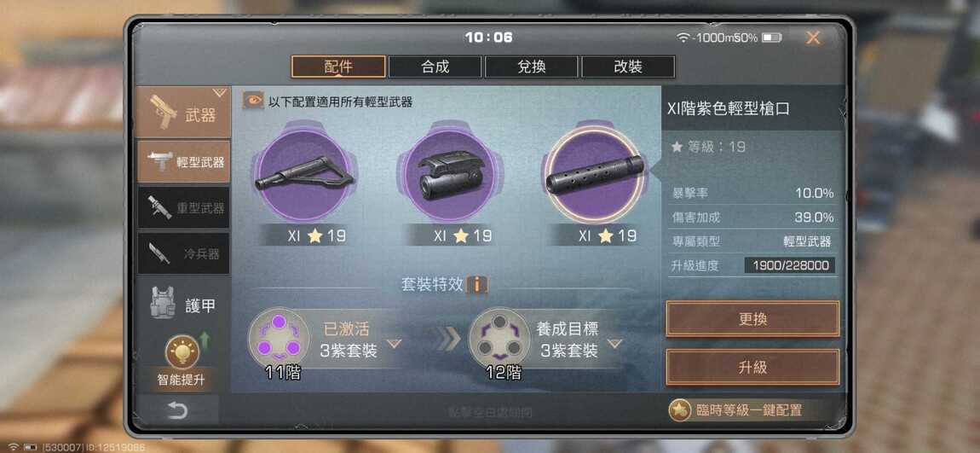Image resolution: width=980 pixels, height=453 pixels.
Task: Open the set effect info icon
Action: [477, 285]
